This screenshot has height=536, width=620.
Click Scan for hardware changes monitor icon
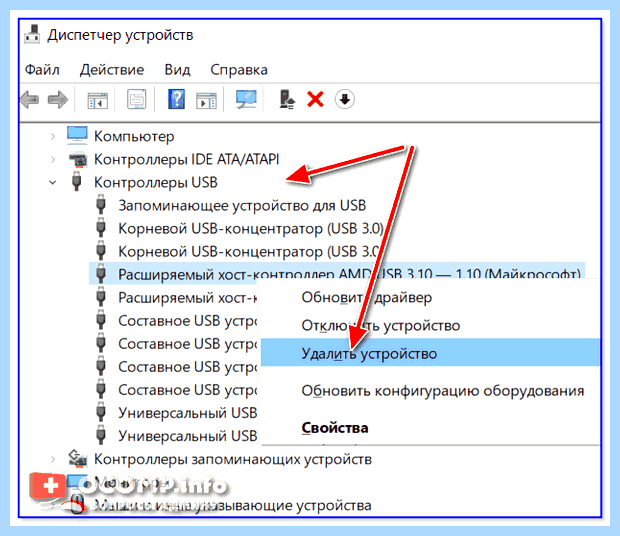click(x=246, y=99)
